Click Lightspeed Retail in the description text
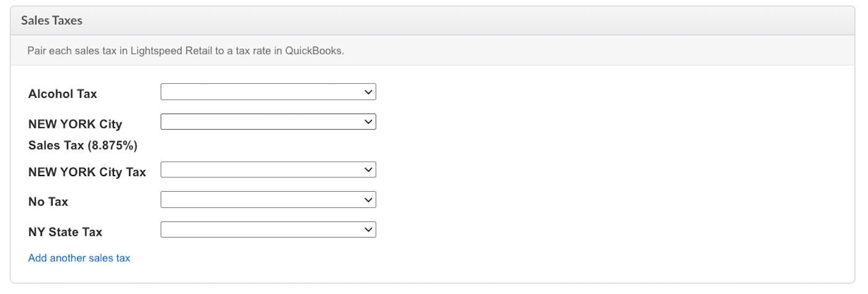 (x=174, y=51)
